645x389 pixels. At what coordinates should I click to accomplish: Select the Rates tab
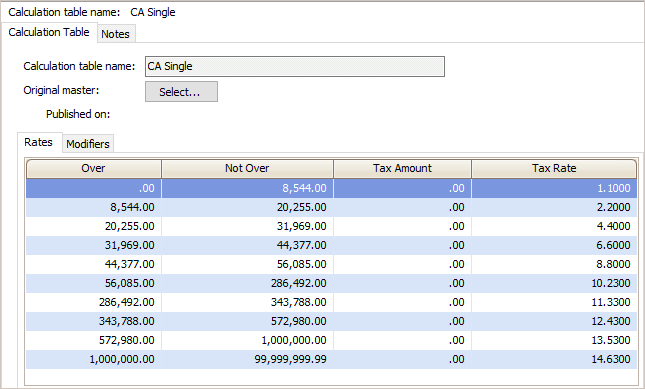click(x=39, y=142)
